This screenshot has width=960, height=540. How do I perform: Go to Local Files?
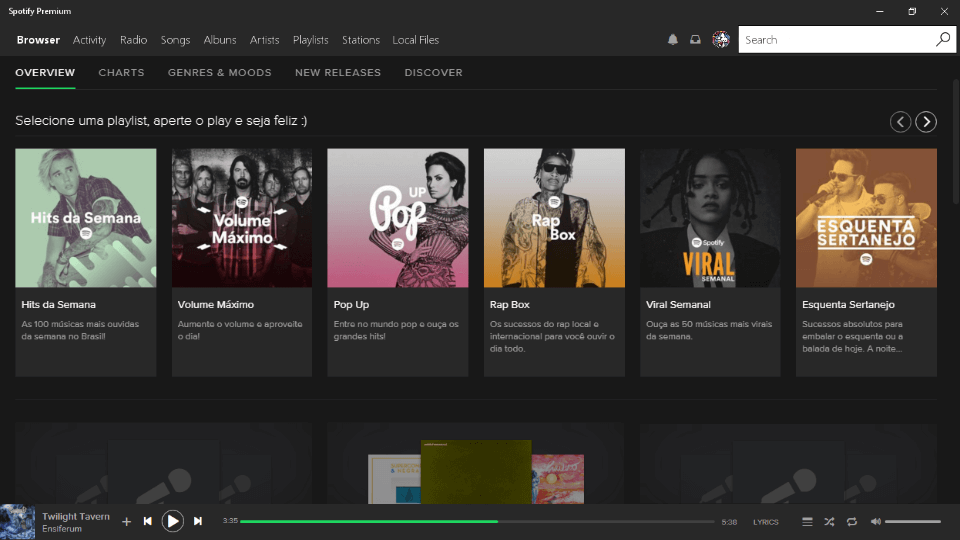416,40
